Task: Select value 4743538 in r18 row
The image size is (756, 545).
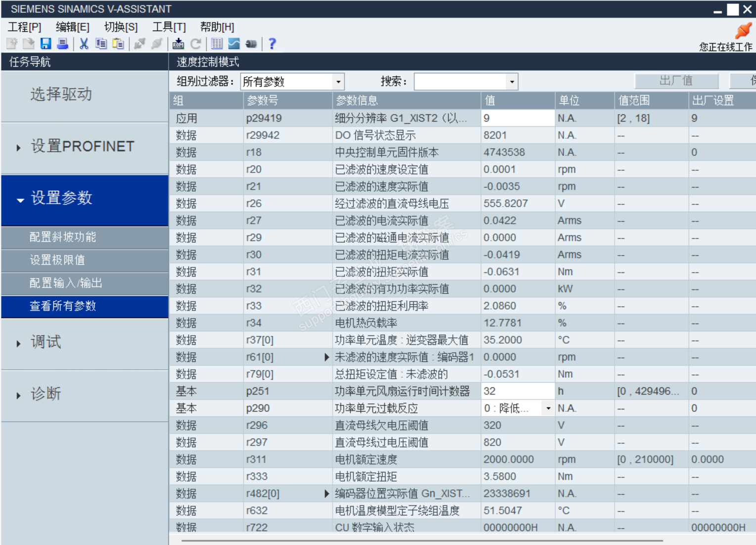Action: tap(505, 152)
